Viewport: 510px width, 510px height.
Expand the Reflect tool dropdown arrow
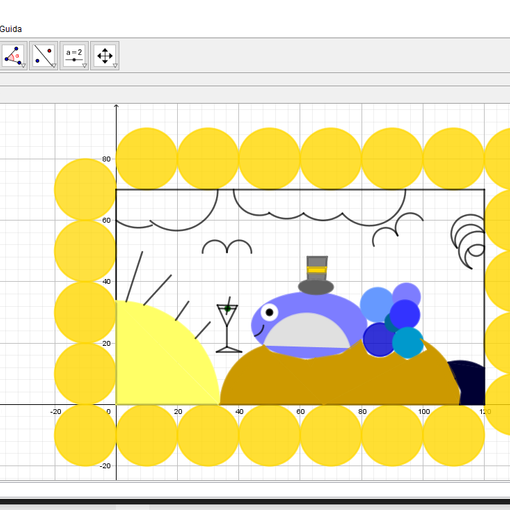54,66
